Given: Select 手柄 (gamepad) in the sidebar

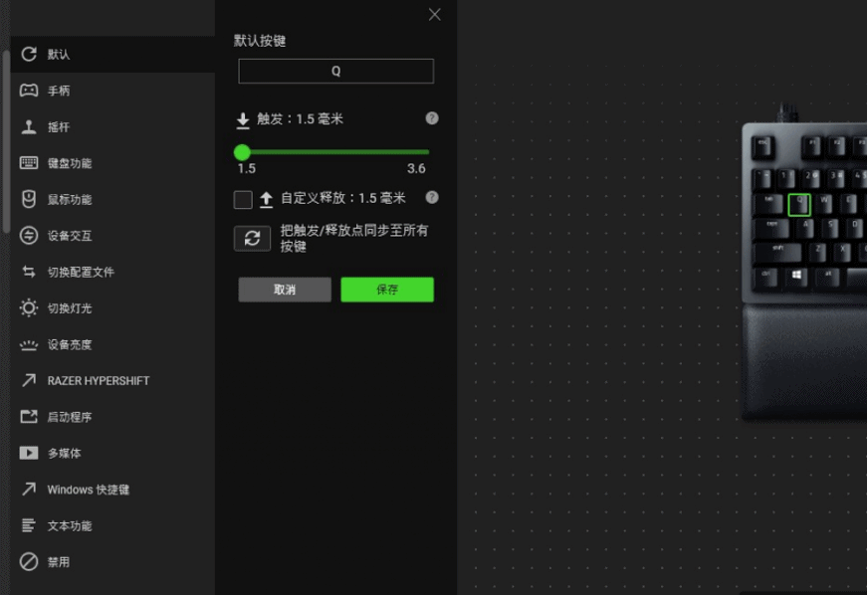Looking at the screenshot, I should click(x=60, y=91).
